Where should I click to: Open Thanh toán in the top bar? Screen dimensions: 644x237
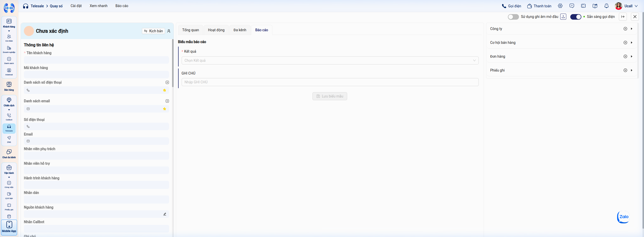tap(539, 6)
